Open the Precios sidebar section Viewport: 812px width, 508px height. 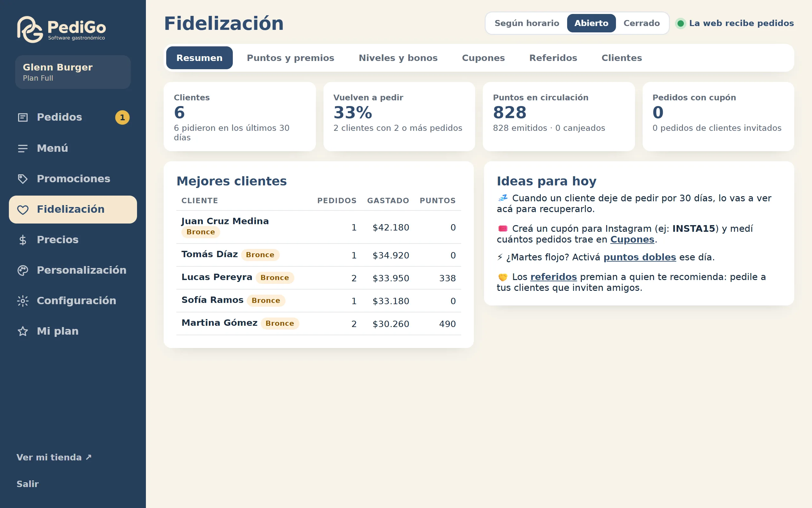pyautogui.click(x=73, y=240)
